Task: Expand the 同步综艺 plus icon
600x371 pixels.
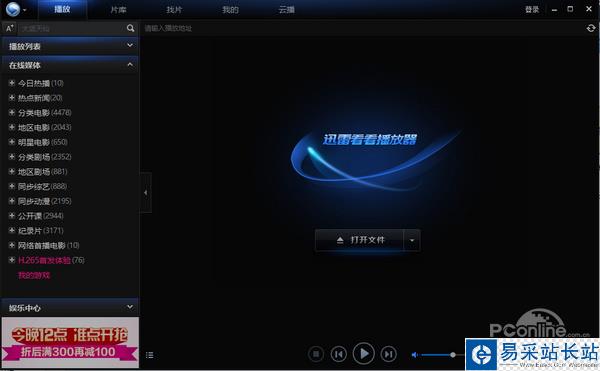Action: point(12,186)
